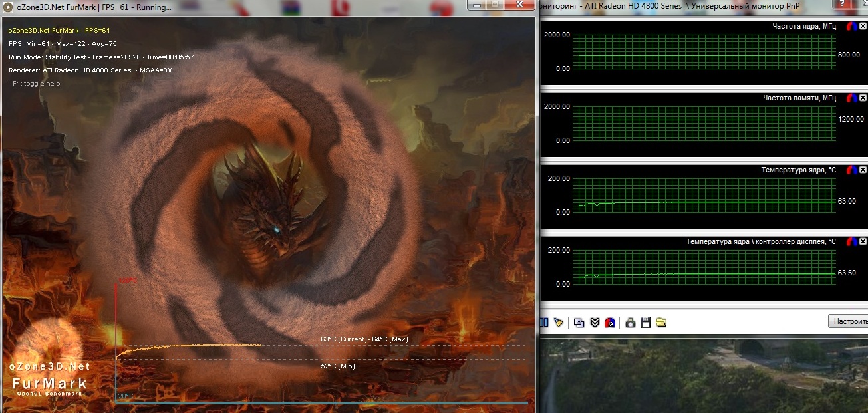Minimize the FurMark window

coord(478,5)
